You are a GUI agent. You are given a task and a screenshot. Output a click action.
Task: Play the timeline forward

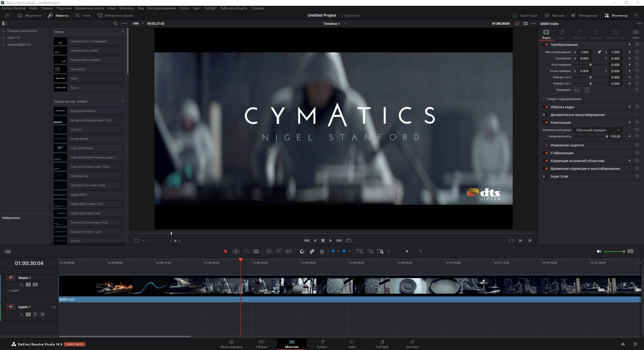pos(331,241)
